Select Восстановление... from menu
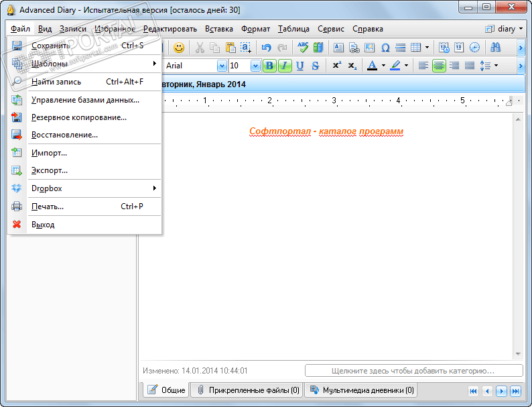This screenshot has width=532, height=407. tap(84, 135)
